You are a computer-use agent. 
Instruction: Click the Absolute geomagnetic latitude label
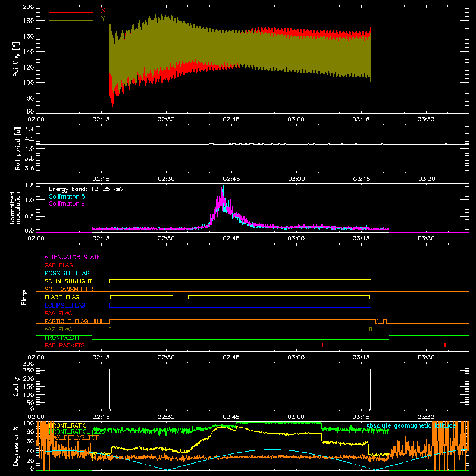coord(411,426)
